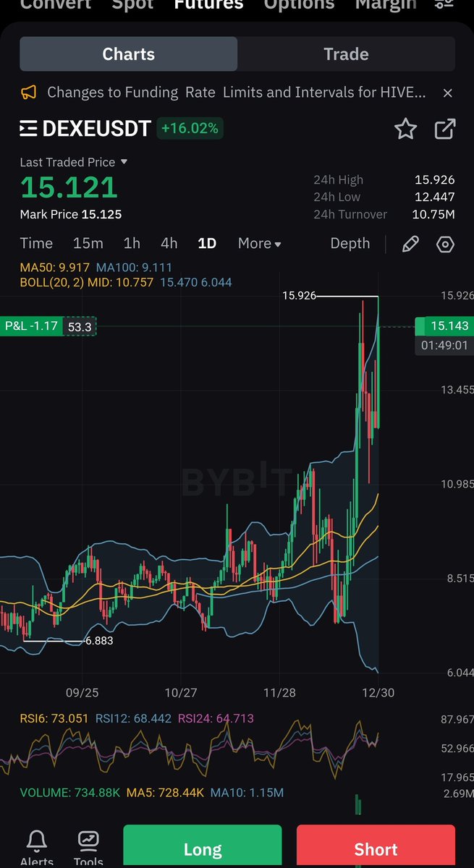
Task: Tap the RSI12: 68.442 value
Action: coord(134,718)
